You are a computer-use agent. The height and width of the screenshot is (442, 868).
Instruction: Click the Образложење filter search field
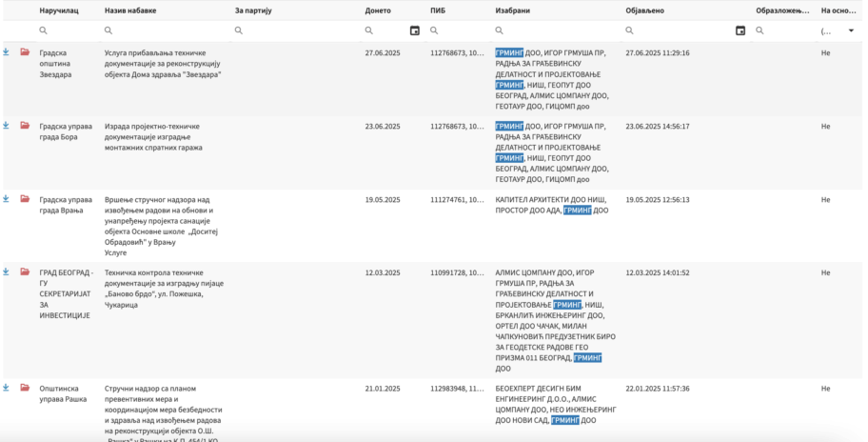[786, 30]
